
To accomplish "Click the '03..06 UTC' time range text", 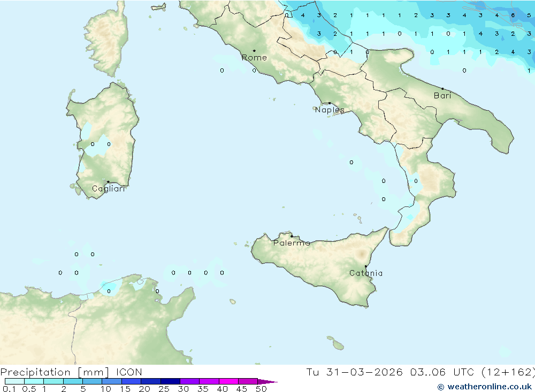I will coord(442,372).
